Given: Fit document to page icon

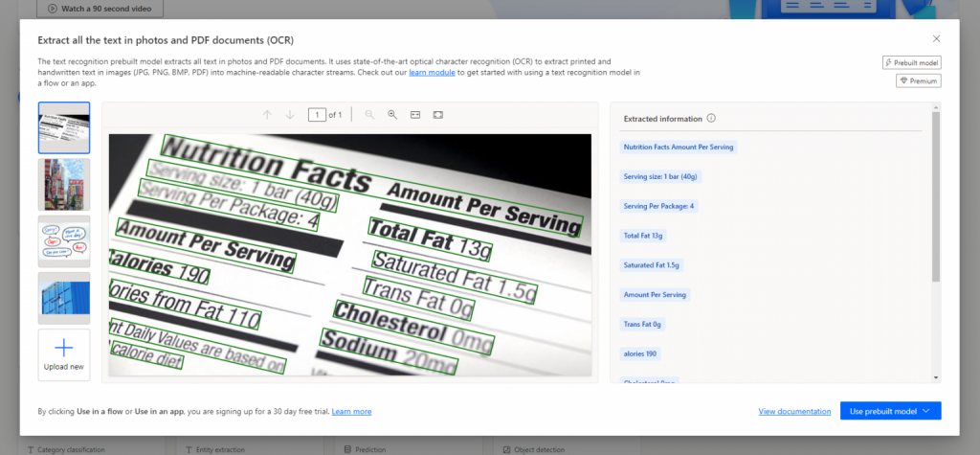Looking at the screenshot, I should [x=438, y=115].
